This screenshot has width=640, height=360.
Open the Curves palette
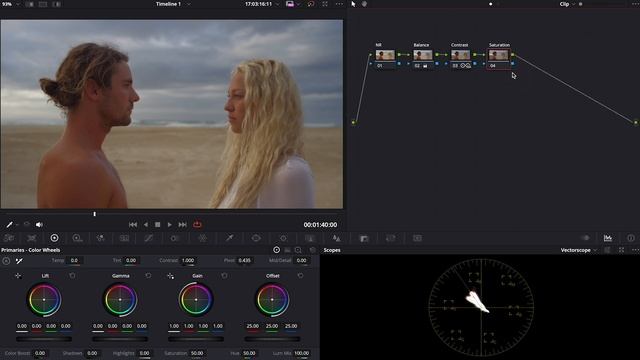pos(149,238)
